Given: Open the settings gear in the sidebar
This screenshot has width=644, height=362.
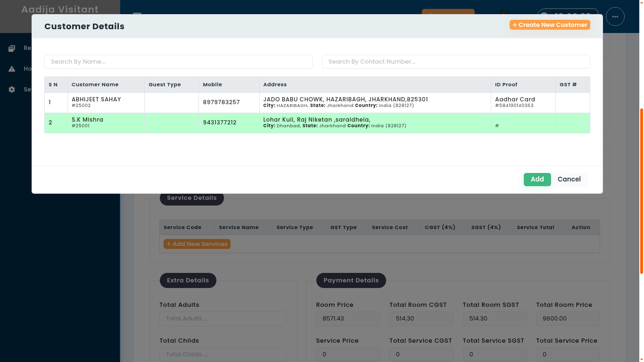Looking at the screenshot, I should click(12, 90).
